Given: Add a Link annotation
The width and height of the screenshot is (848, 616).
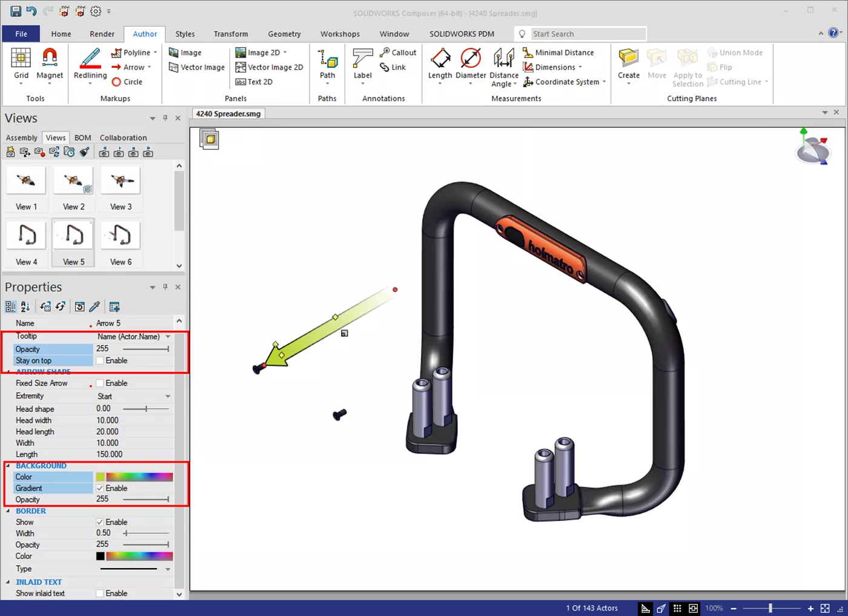Looking at the screenshot, I should [x=393, y=67].
